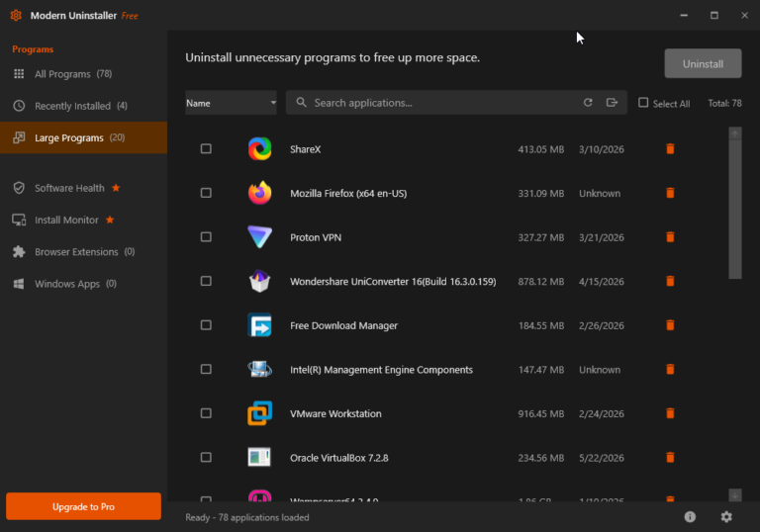Check the ShareX checkbox
The height and width of the screenshot is (532, 760).
[x=206, y=148]
